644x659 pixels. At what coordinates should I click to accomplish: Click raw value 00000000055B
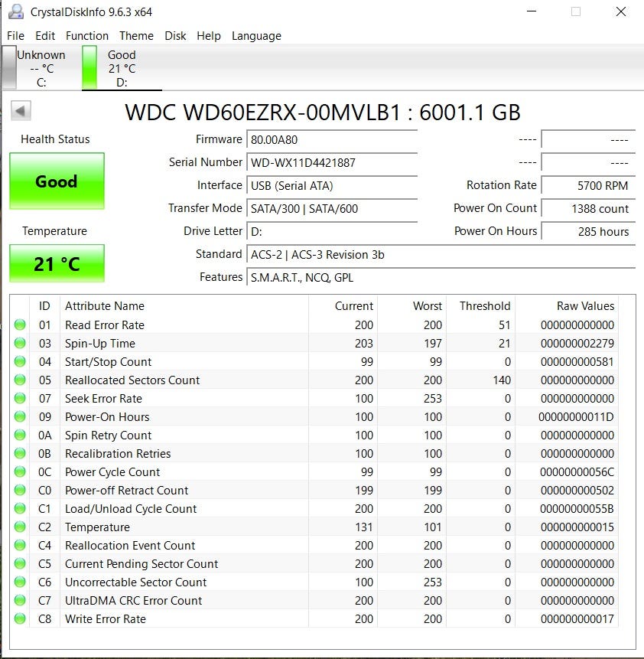(x=577, y=508)
